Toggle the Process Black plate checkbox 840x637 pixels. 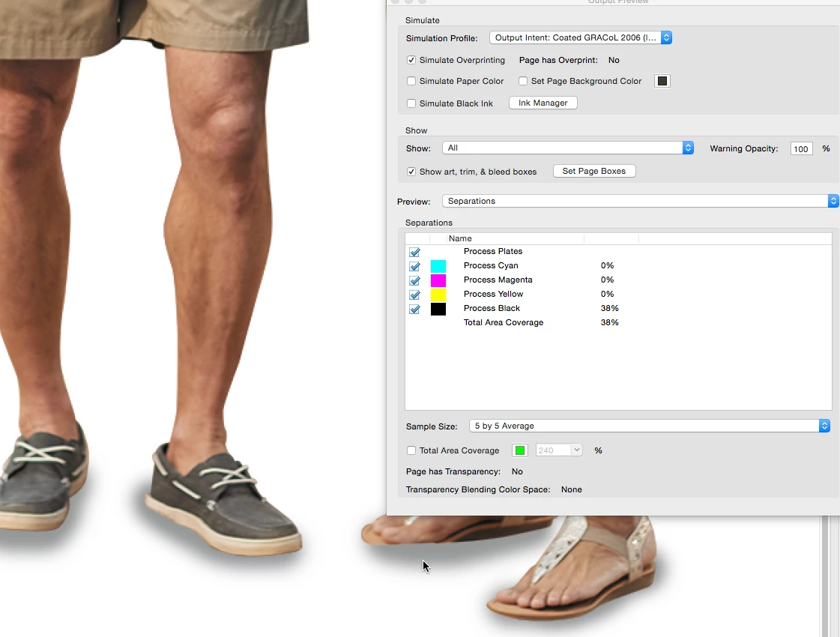414,309
